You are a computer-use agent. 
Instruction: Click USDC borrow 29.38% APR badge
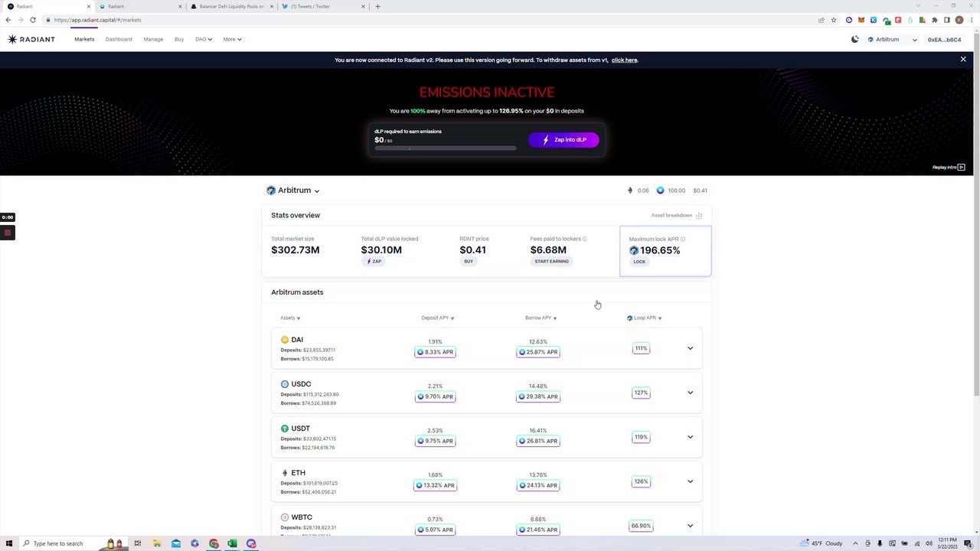tap(538, 396)
